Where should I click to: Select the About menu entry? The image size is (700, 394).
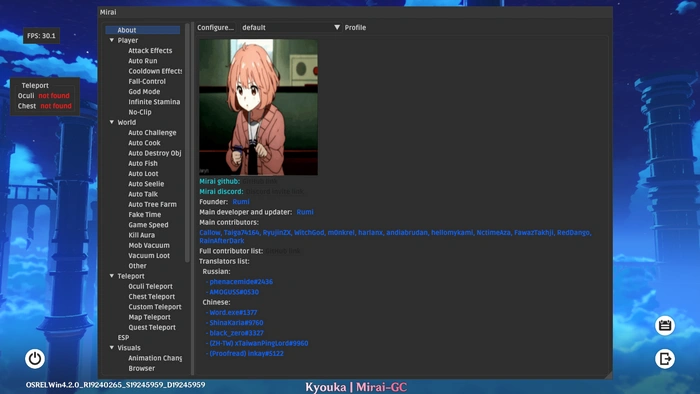coord(143,30)
